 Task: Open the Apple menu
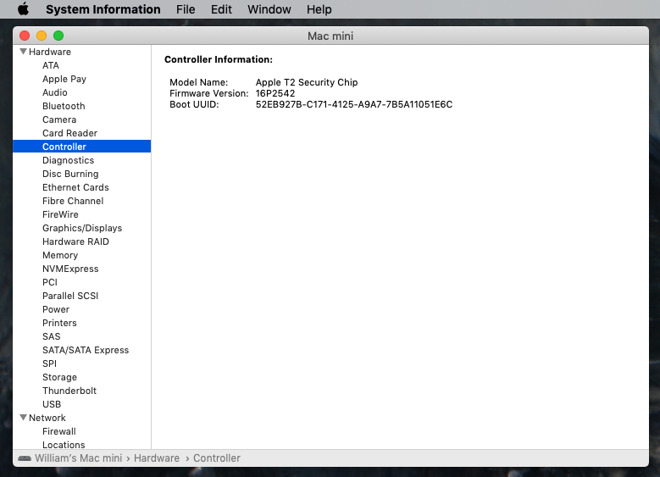(x=24, y=9)
